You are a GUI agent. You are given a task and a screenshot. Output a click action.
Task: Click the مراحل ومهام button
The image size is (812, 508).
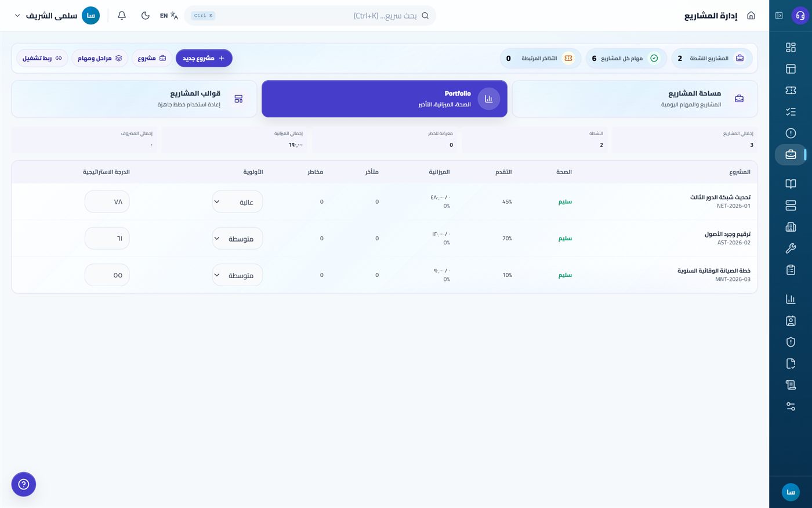coord(100,58)
